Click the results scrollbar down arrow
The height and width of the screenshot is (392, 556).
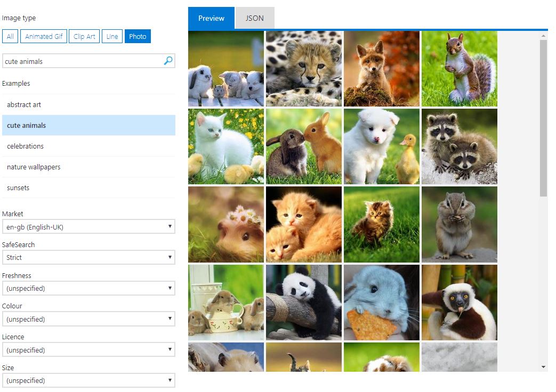(544, 367)
